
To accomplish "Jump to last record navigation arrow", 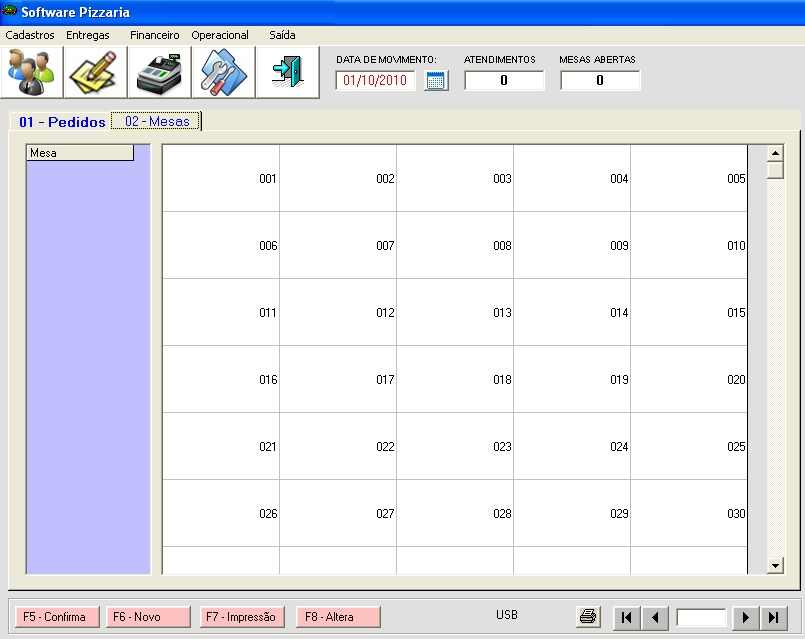I will (773, 617).
